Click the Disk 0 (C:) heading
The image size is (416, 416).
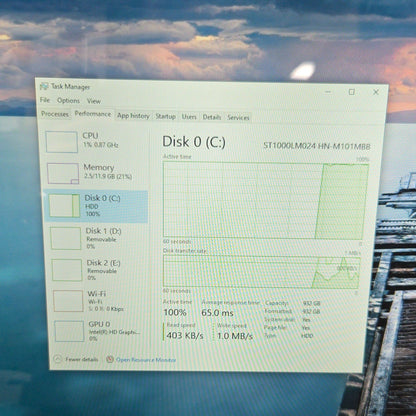[x=194, y=142]
